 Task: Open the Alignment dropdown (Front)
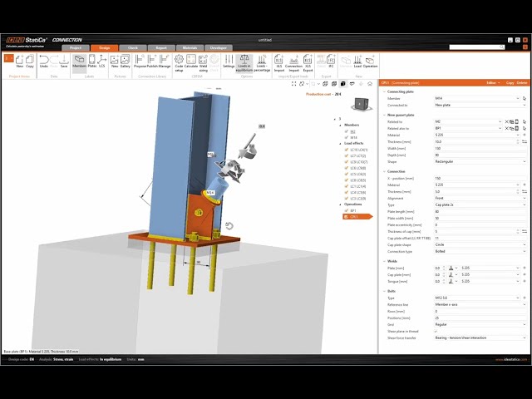click(480, 198)
